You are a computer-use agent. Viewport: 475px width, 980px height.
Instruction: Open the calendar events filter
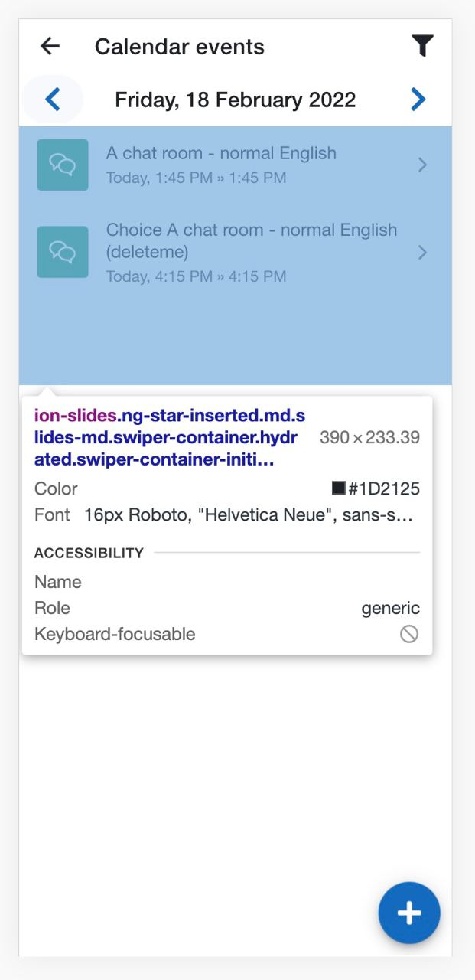[422, 47]
